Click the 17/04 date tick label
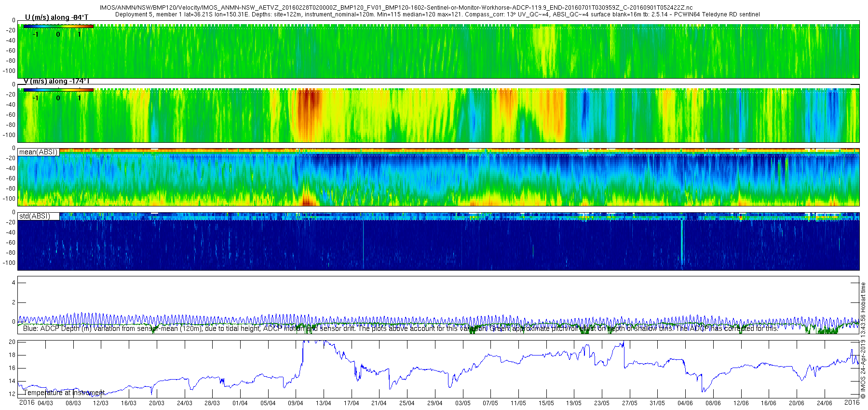 click(352, 403)
